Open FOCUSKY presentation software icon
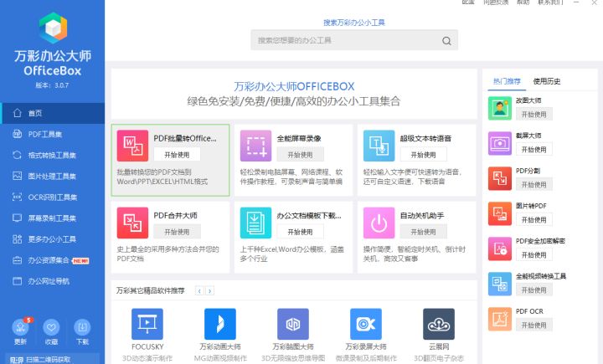The width and height of the screenshot is (603, 364). [147, 324]
